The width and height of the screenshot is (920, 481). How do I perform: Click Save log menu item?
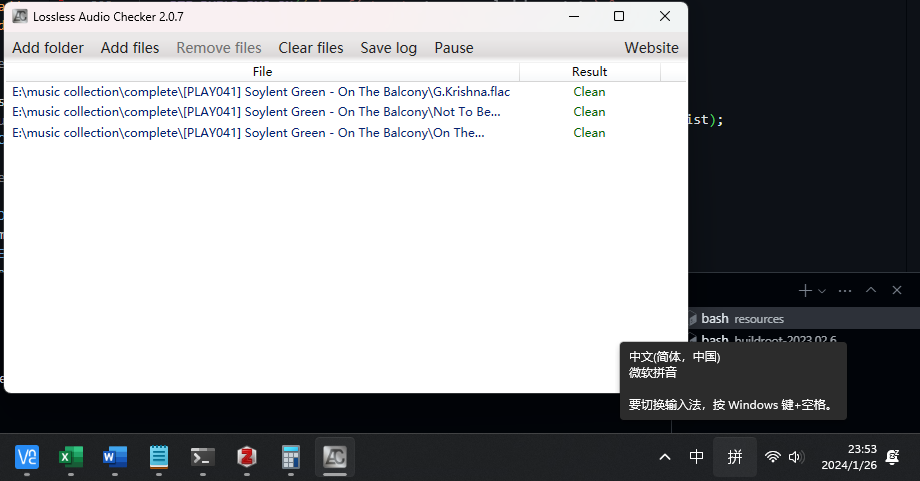[388, 48]
